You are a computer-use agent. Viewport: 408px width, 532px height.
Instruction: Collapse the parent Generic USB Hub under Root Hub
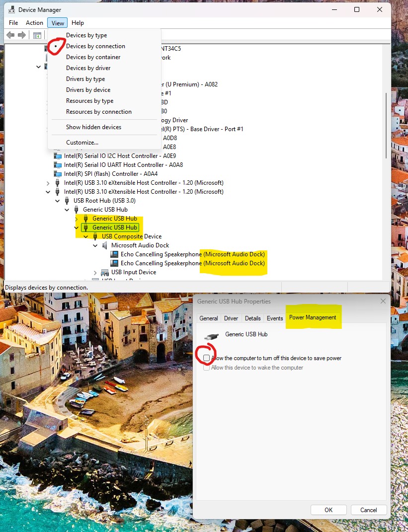(67, 210)
